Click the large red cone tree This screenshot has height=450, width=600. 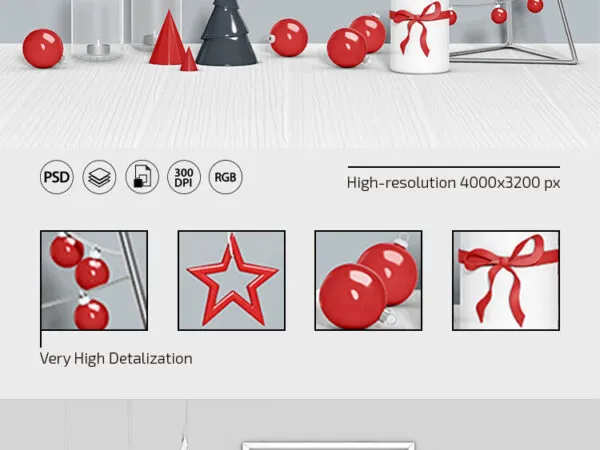click(x=168, y=38)
